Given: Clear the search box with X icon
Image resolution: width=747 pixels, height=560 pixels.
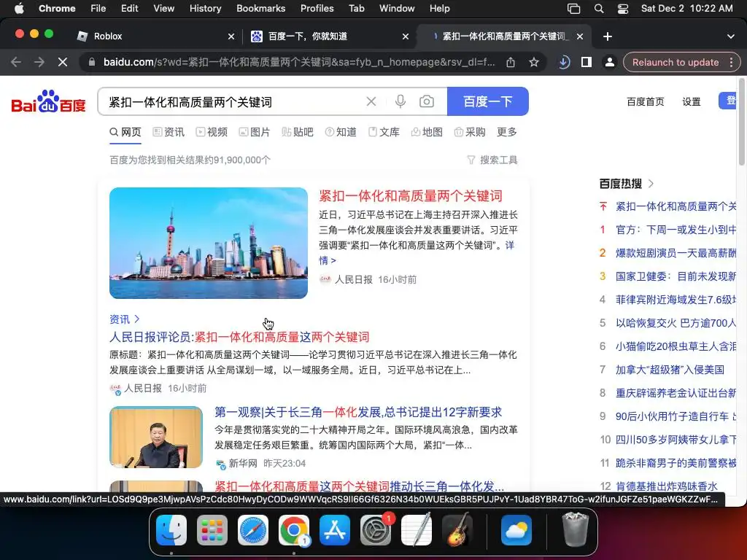Looking at the screenshot, I should [371, 101].
